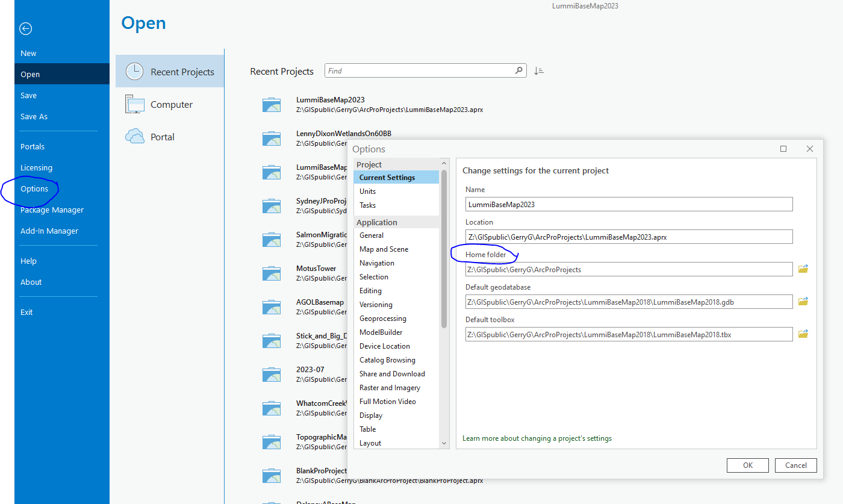
Task: Browse for the Default toolbox
Action: pyautogui.click(x=803, y=334)
